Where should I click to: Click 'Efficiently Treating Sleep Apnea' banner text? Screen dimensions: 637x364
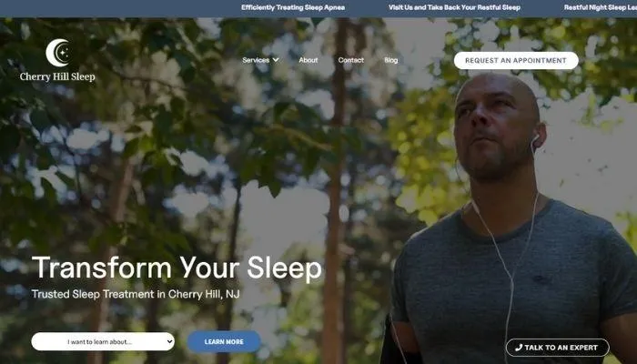click(x=293, y=7)
